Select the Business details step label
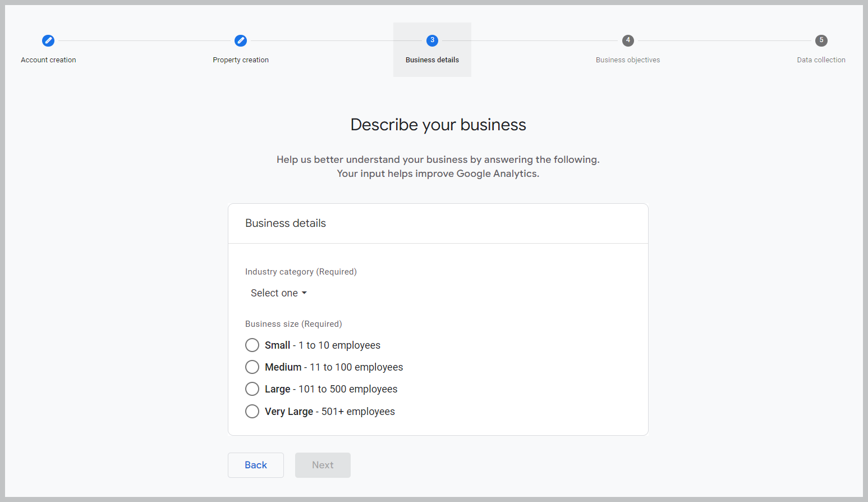 point(432,60)
